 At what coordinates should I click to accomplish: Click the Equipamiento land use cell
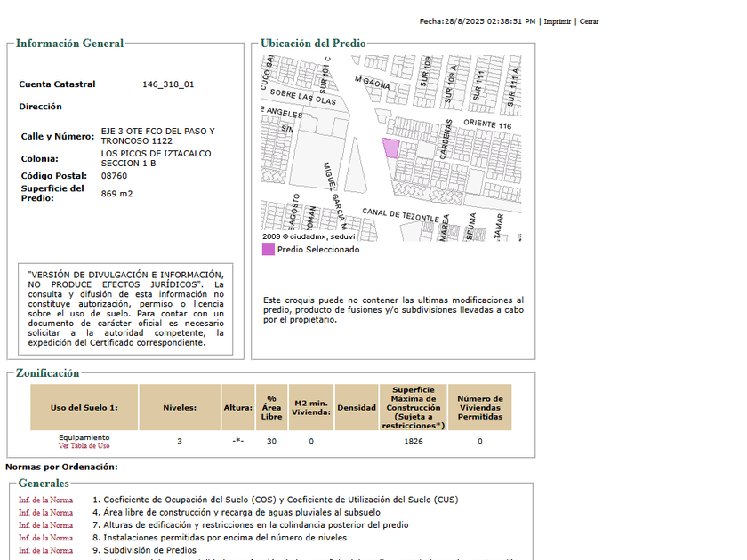(x=84, y=437)
